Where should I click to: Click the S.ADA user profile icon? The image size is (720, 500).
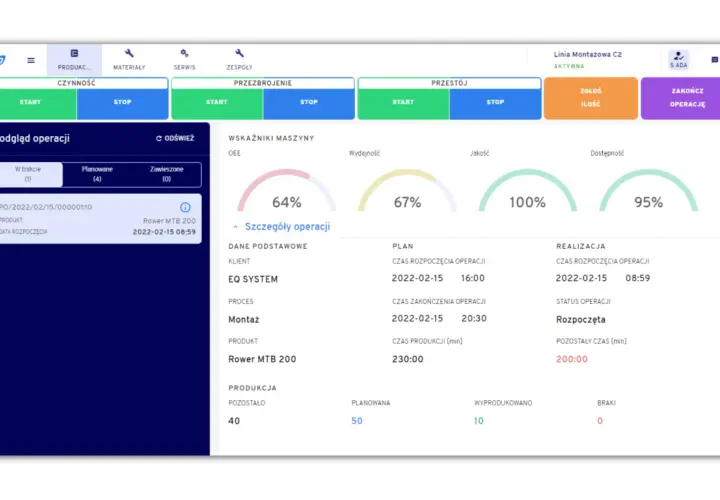678,60
